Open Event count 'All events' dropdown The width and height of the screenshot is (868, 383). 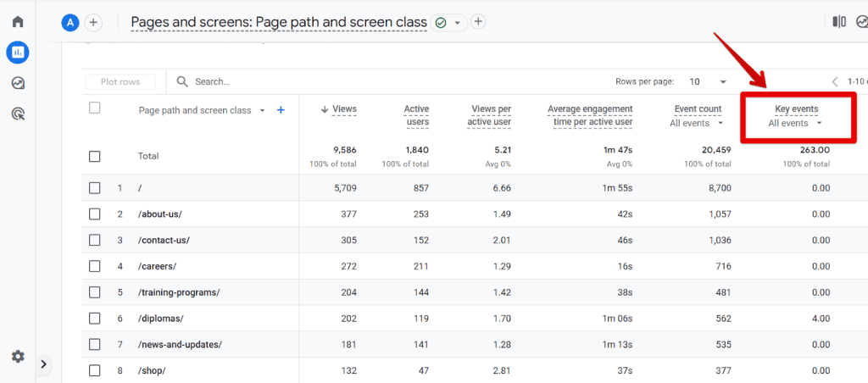coord(697,123)
